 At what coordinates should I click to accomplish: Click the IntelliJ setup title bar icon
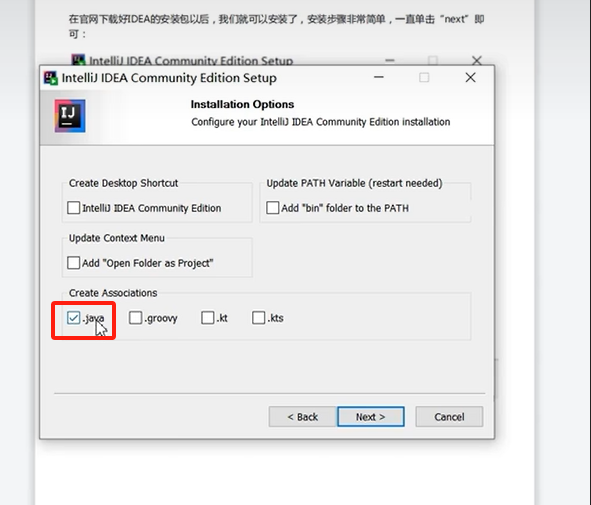click(x=51, y=78)
